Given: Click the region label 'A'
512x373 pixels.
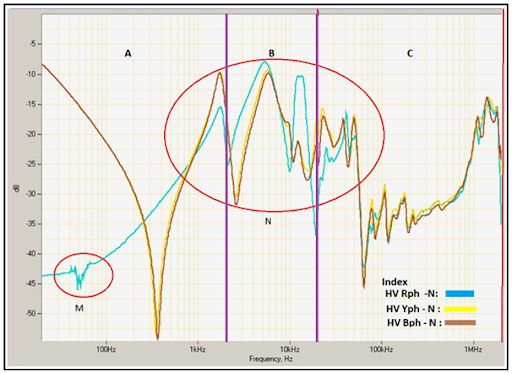Looking at the screenshot, I should (128, 53).
